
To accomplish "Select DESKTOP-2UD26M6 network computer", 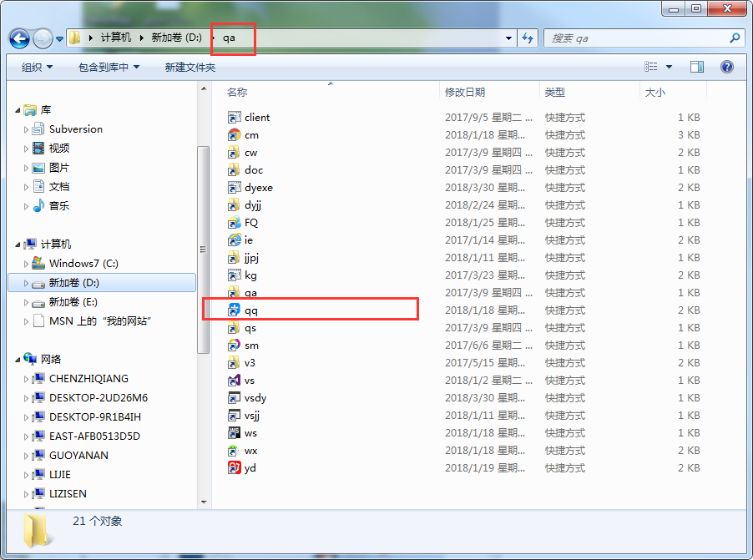I will [x=99, y=398].
